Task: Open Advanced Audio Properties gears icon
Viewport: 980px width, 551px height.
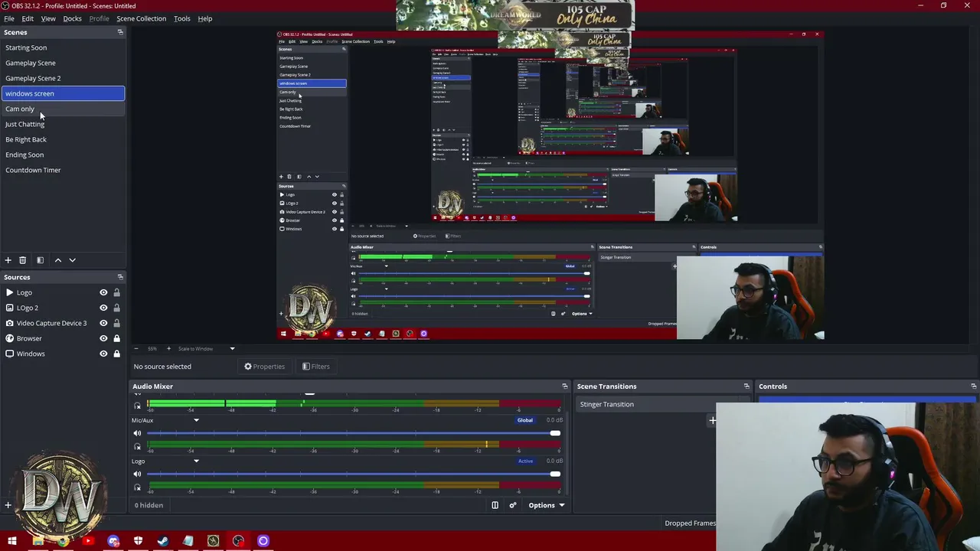Action: 513,505
